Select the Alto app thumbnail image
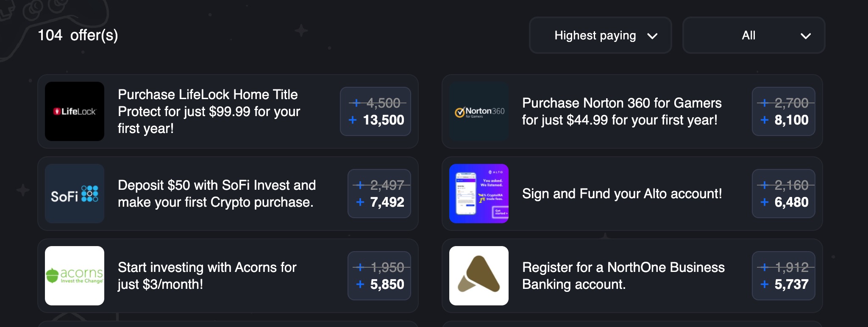This screenshot has width=868, height=327. tap(479, 194)
